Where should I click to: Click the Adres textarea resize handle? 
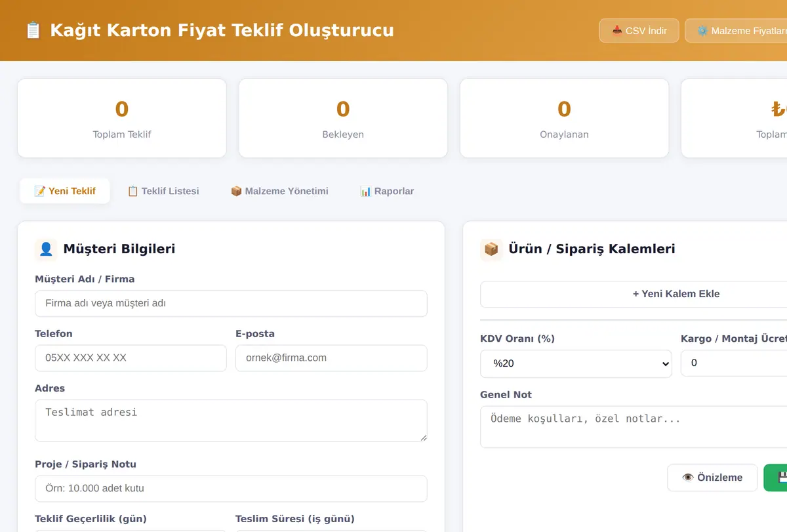(423, 437)
